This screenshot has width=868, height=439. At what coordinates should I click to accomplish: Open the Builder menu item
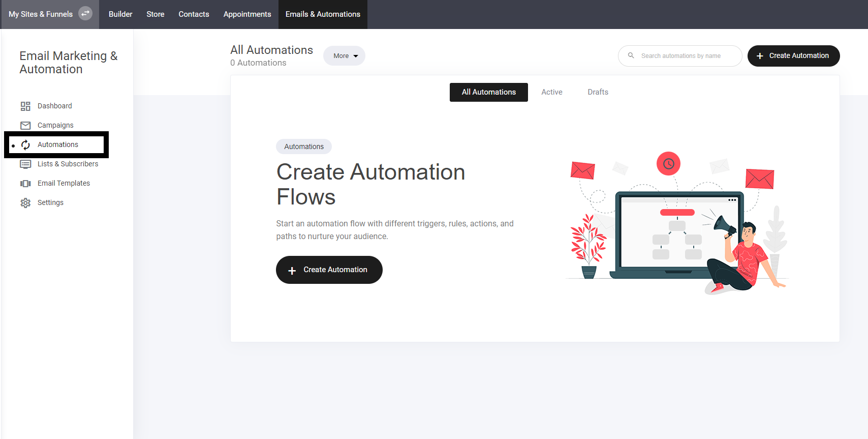pos(120,14)
